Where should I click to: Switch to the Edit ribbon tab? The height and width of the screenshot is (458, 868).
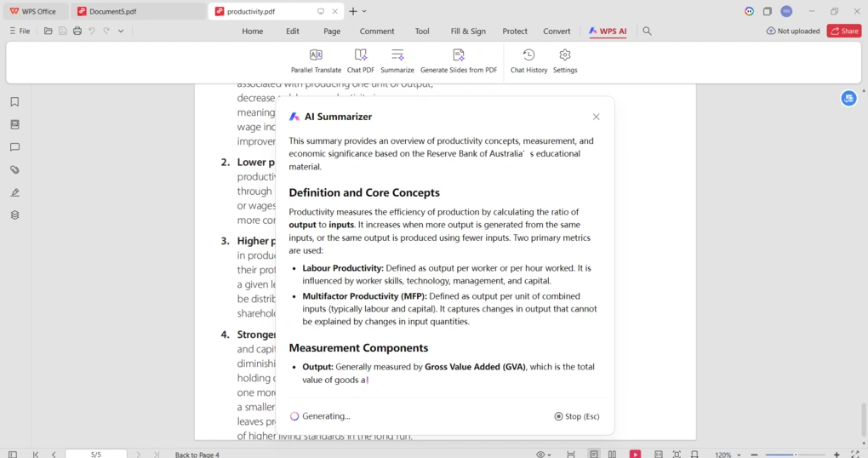[292, 31]
